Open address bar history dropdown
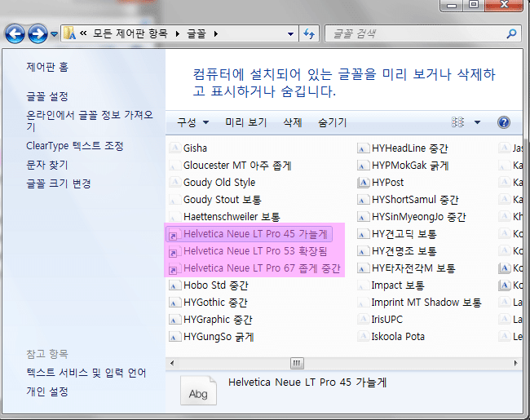530x420 pixels. click(x=290, y=33)
